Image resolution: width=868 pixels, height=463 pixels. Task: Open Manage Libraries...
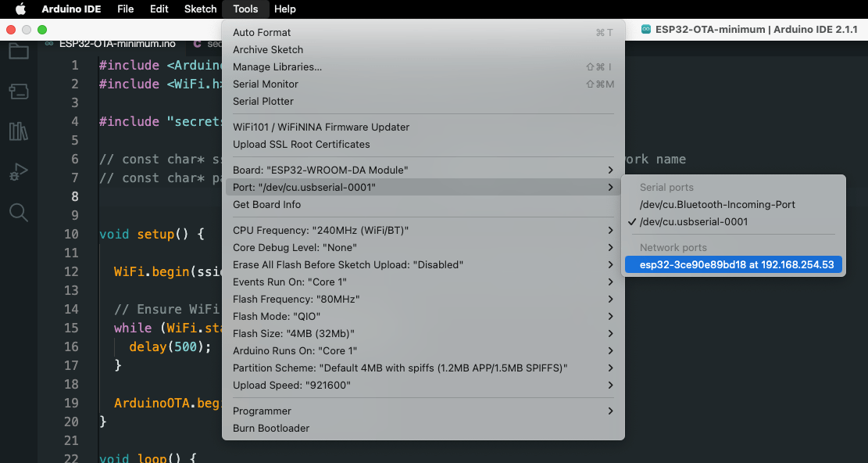pos(423,67)
